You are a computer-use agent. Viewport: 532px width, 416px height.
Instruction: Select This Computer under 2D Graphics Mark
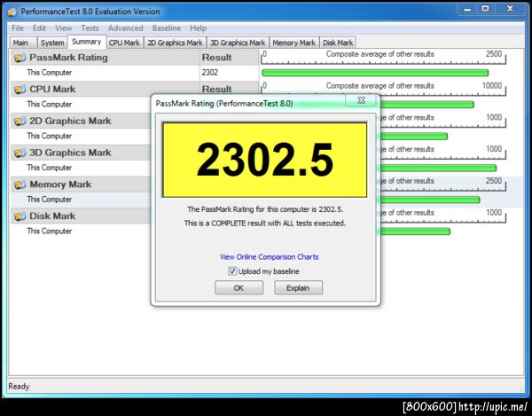[x=49, y=136]
